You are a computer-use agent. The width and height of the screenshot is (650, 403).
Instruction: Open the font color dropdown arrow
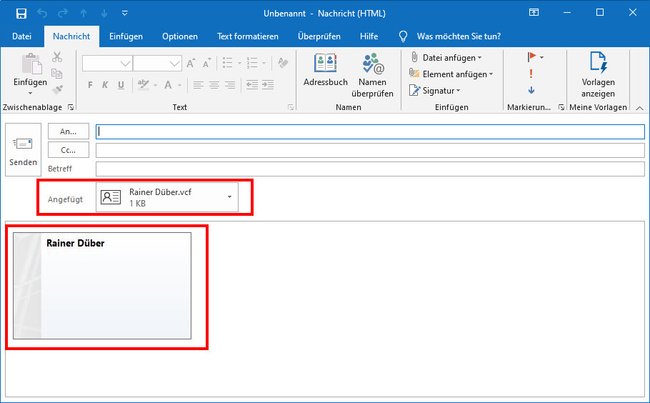click(179, 85)
